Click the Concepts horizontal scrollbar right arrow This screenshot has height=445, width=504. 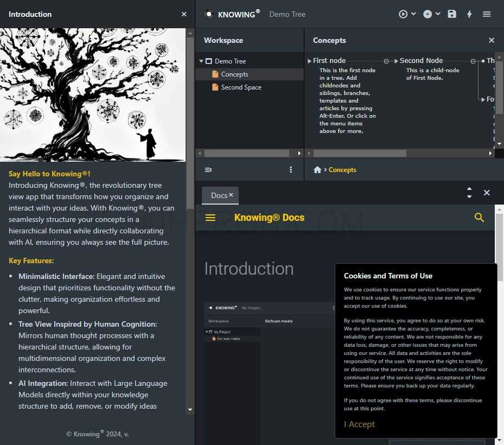[x=490, y=154]
